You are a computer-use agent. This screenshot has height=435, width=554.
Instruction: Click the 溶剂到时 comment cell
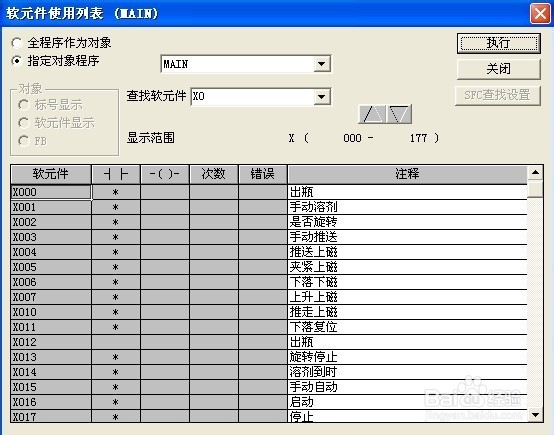click(407, 372)
